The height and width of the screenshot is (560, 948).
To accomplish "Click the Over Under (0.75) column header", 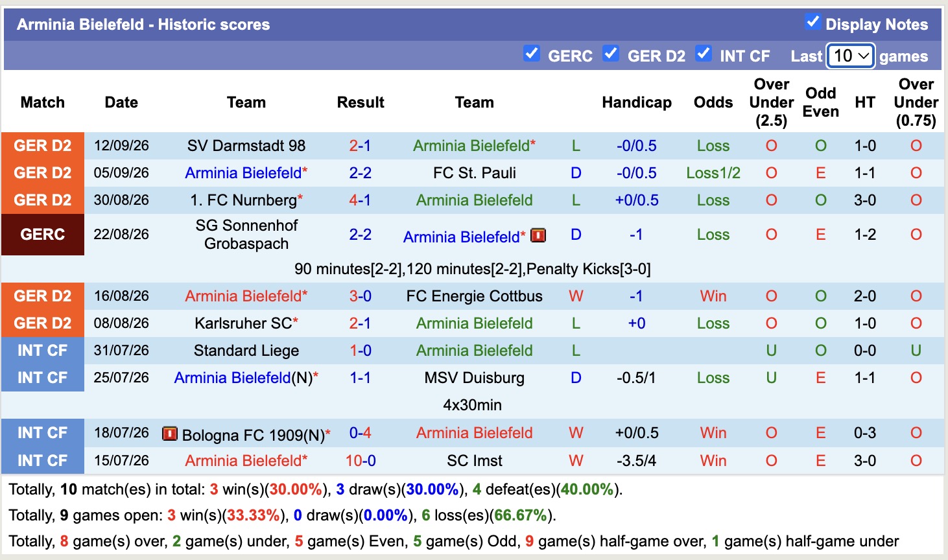I will point(916,102).
